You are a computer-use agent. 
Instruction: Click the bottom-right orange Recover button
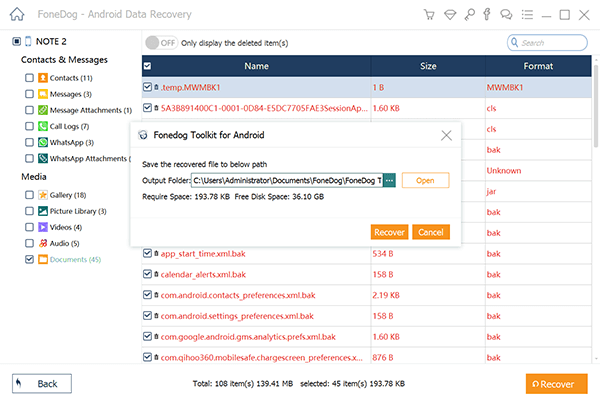[x=556, y=384]
